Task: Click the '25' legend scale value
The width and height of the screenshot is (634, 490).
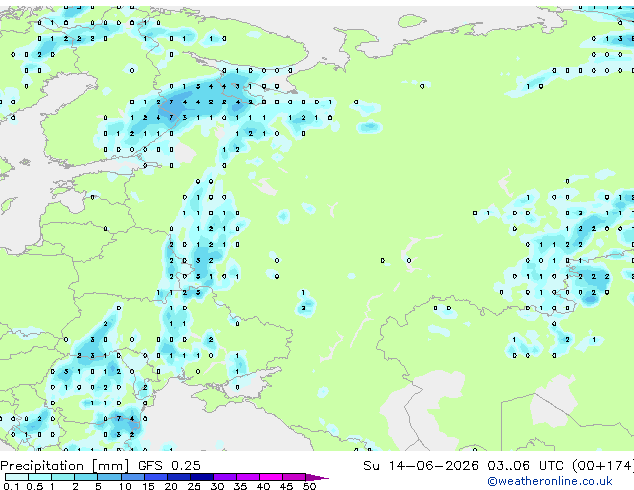Action: coord(194,486)
